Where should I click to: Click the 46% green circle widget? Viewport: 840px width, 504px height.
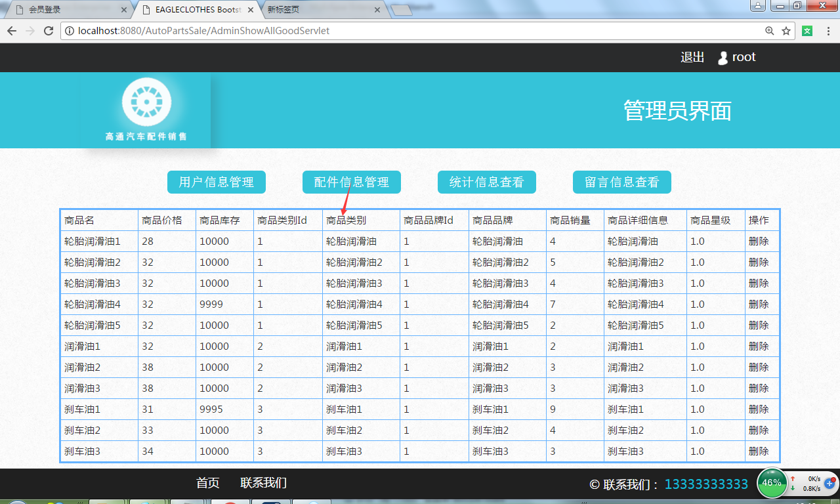coord(772,483)
